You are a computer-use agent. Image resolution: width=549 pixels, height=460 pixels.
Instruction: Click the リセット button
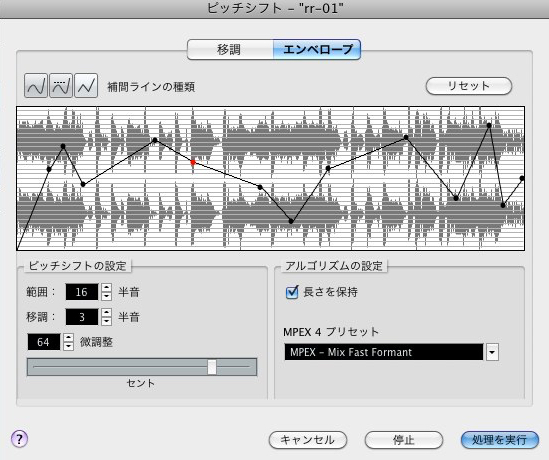[468, 86]
